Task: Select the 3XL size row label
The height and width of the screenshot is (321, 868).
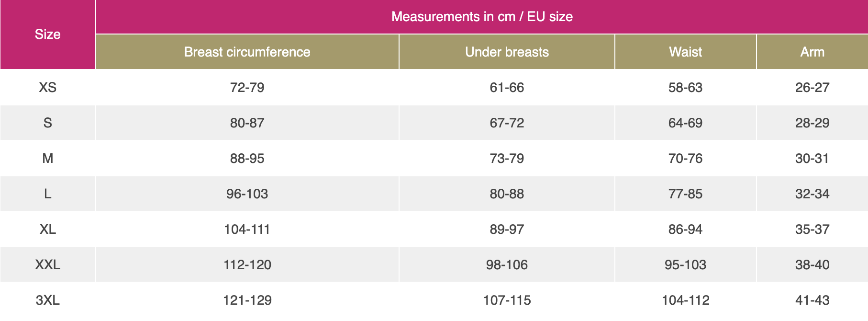Action: [47, 300]
